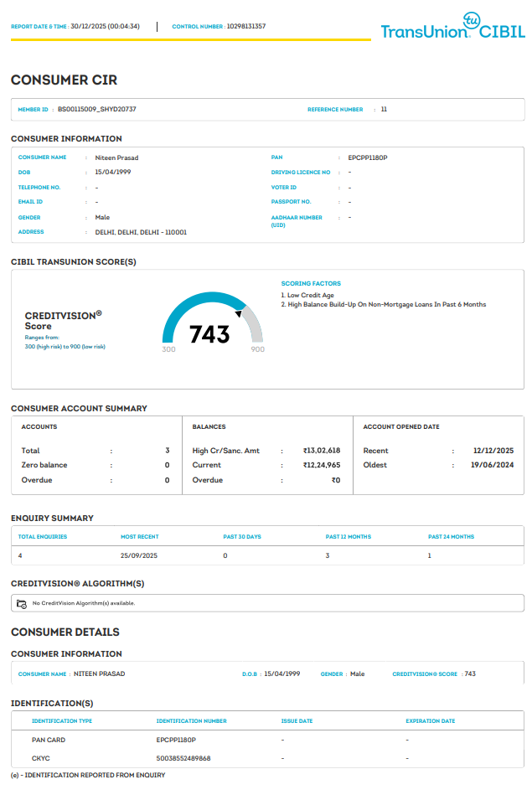The image size is (532, 800).
Task: Click the DRIVING LICENCE NO label
Action: [x=301, y=173]
